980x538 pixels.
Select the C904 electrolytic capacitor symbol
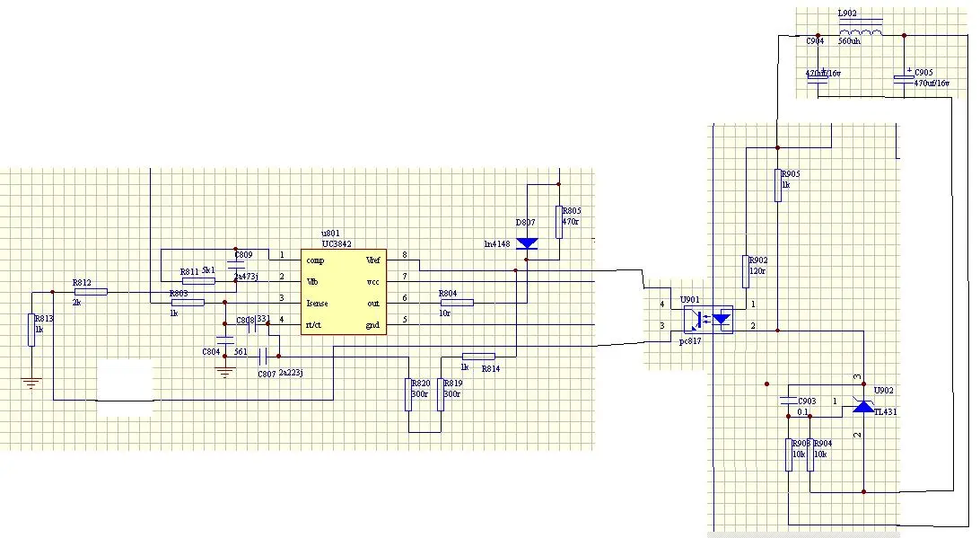point(818,75)
